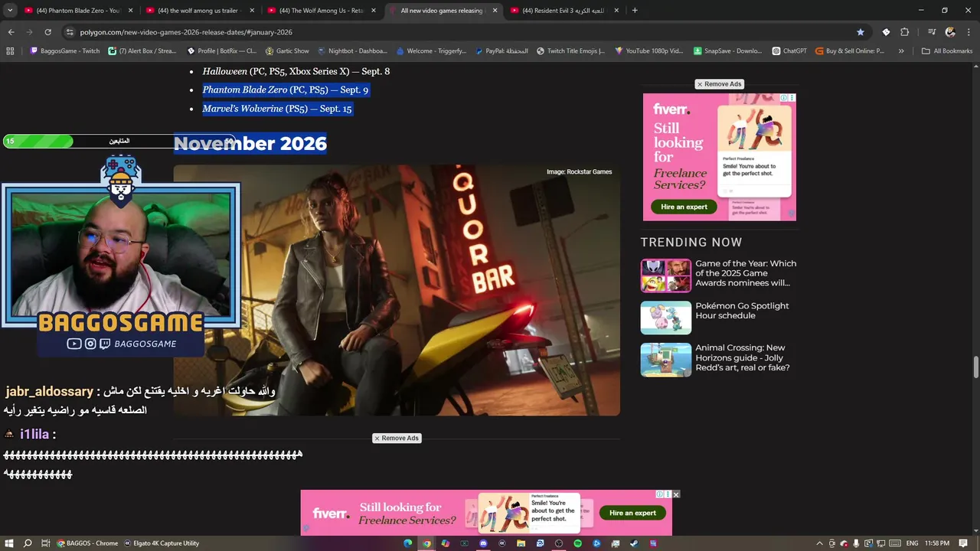
Task: Open the Xbox app from the taskbar
Action: pyautogui.click(x=465, y=543)
